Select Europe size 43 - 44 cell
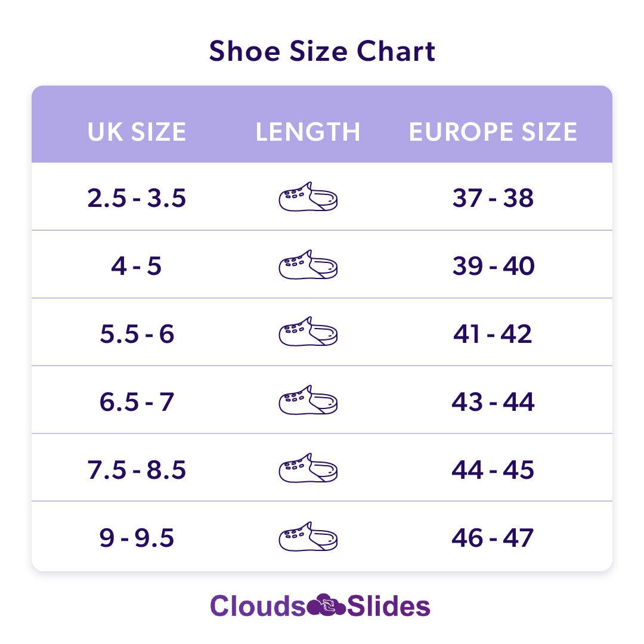Image resolution: width=644 pixels, height=644 pixels. point(493,402)
